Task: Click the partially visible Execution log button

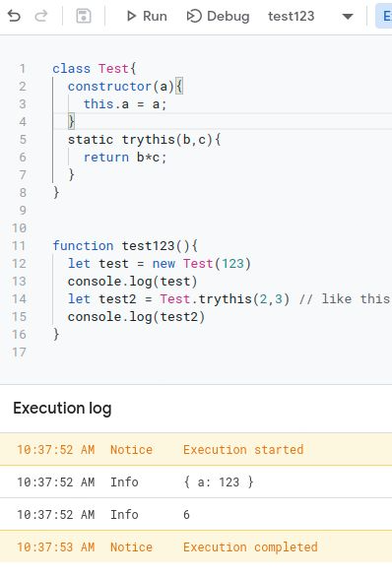Action: pyautogui.click(x=383, y=16)
